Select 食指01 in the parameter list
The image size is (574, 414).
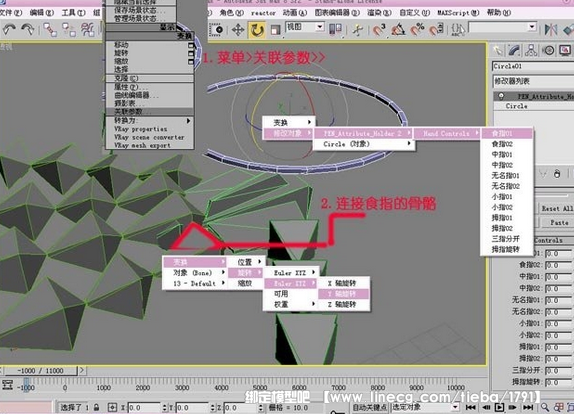click(x=506, y=133)
